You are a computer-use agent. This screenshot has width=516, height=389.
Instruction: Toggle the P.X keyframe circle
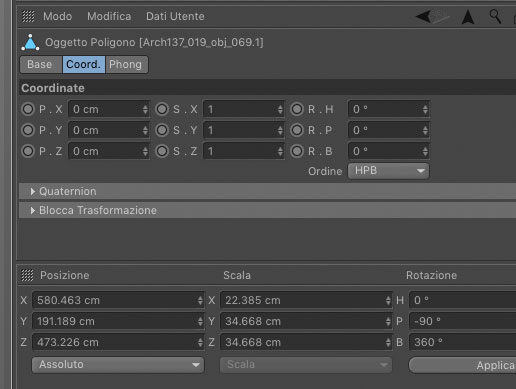pyautogui.click(x=28, y=109)
